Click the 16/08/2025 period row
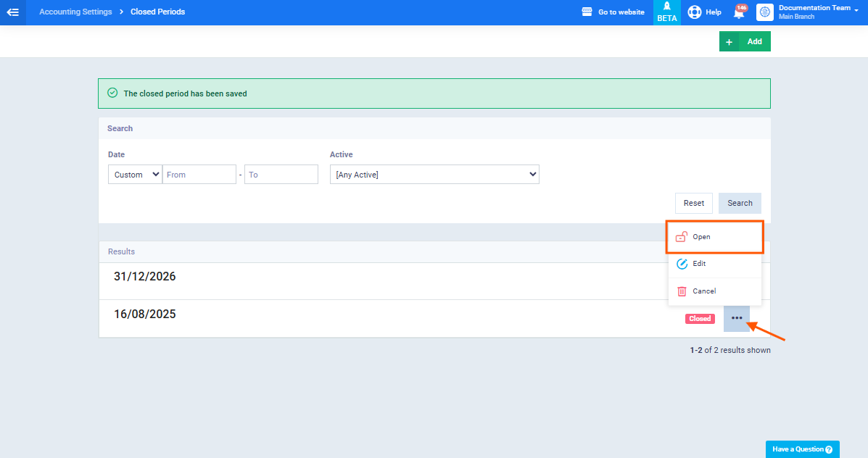The width and height of the screenshot is (868, 458). point(434,319)
